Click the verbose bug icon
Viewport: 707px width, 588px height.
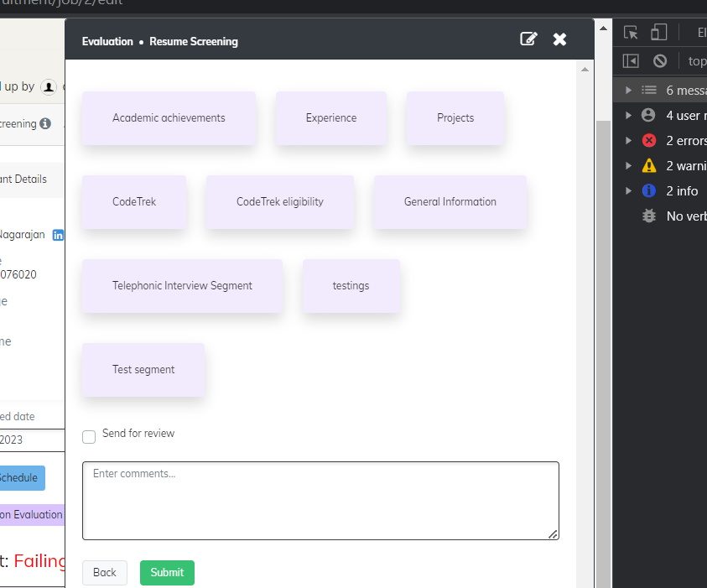tap(649, 216)
